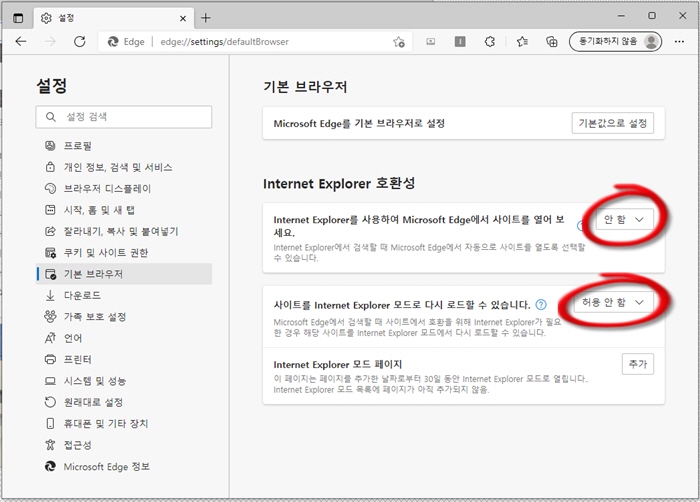Screen dimensions: 700x502
Task: Expand the 허용 안 함 dropdown
Action: [x=613, y=302]
